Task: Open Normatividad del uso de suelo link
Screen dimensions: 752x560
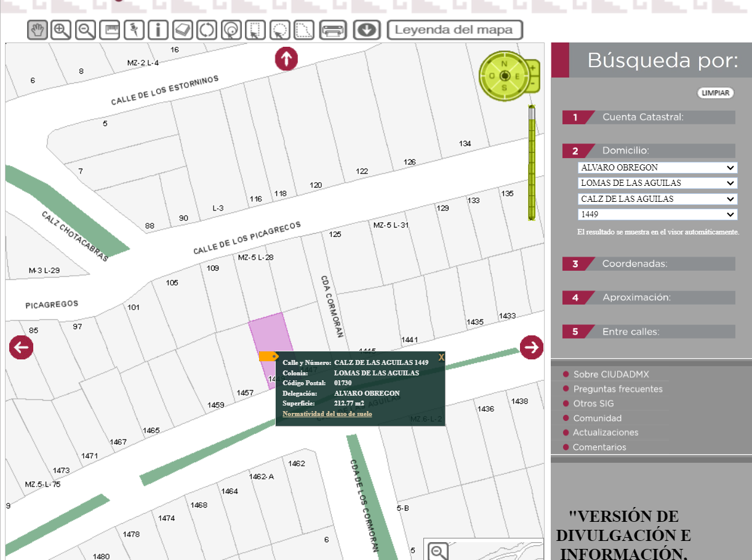Action: pyautogui.click(x=327, y=414)
